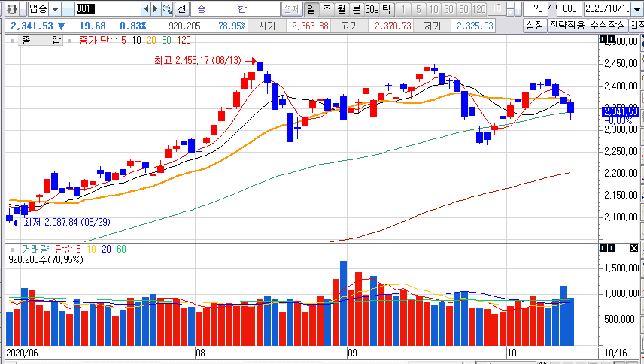Click the 최고 2,458.17 (08/13) high marker
The width and height of the screenshot is (644, 364).
(205, 61)
